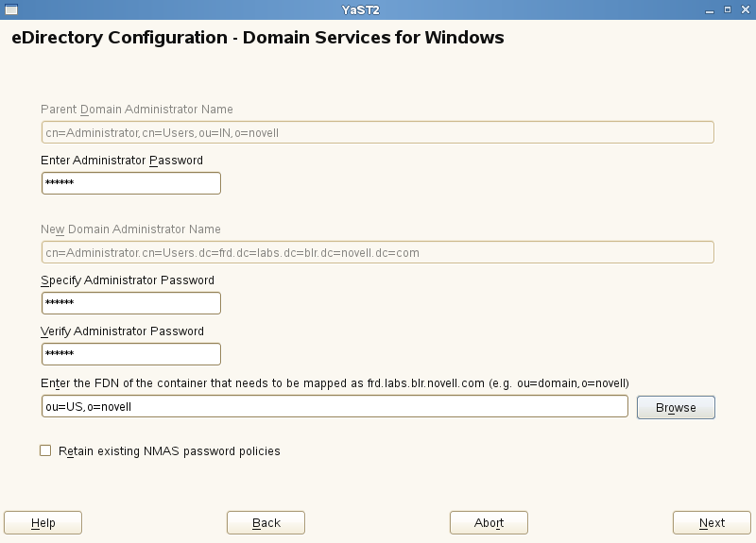Click the New Domain Administrator Name field

click(378, 252)
